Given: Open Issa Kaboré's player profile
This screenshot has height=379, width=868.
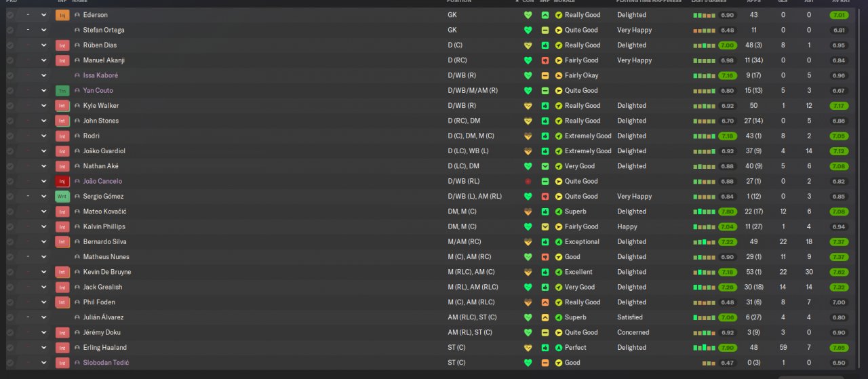Looking at the screenshot, I should (x=100, y=76).
